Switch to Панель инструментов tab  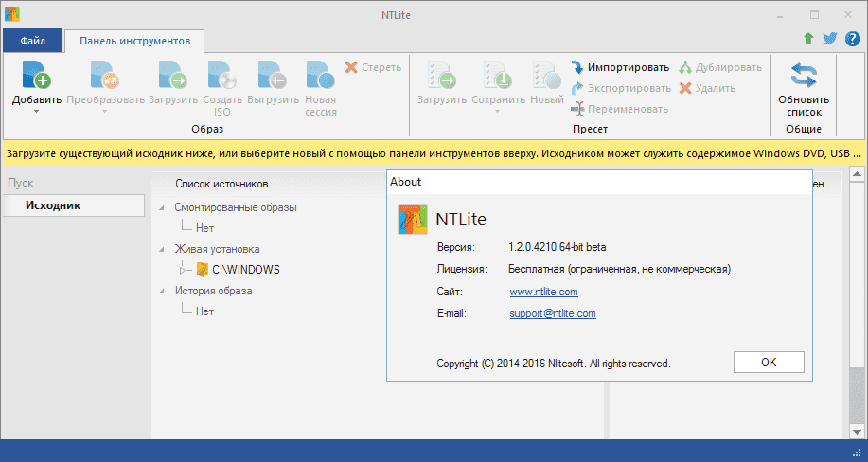[x=134, y=41]
